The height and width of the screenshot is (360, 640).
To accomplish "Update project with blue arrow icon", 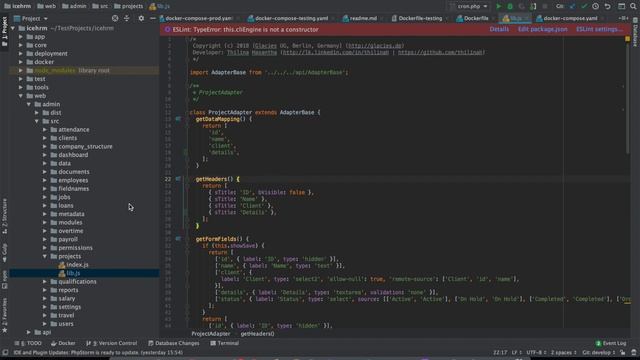I will (x=572, y=6).
